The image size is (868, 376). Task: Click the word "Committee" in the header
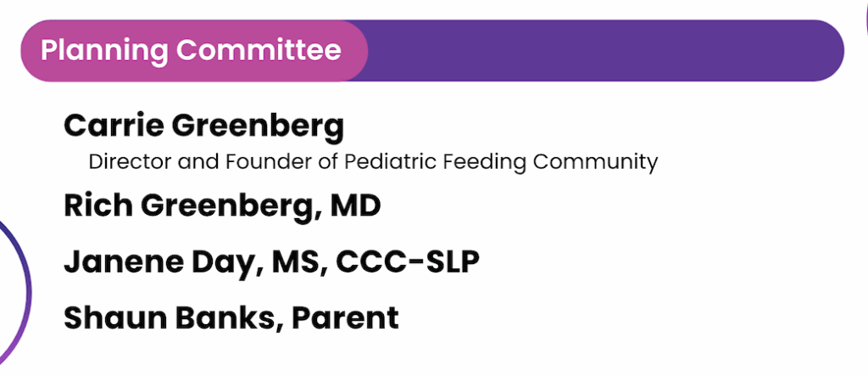(259, 50)
